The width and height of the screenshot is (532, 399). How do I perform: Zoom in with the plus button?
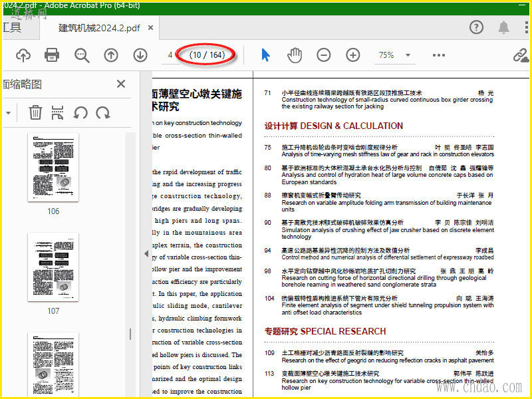coord(353,55)
